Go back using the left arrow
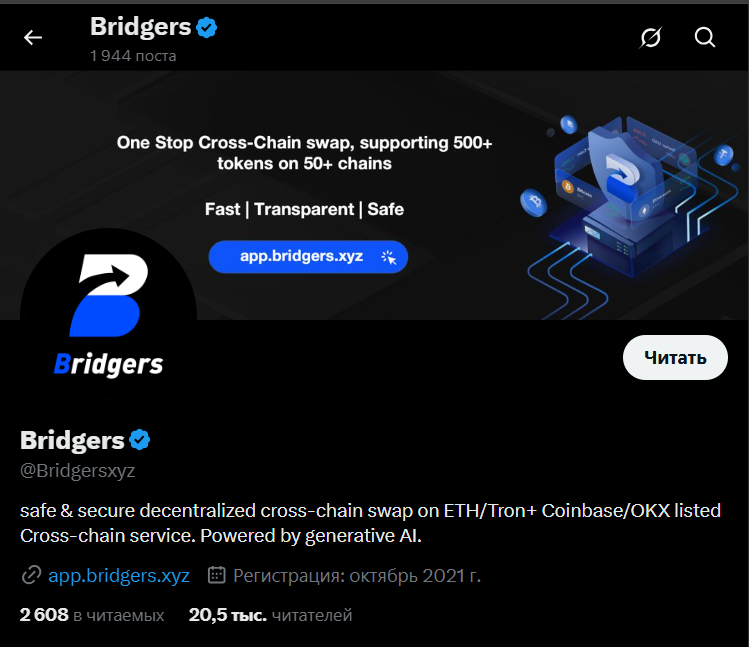The width and height of the screenshot is (749, 647). [x=33, y=37]
